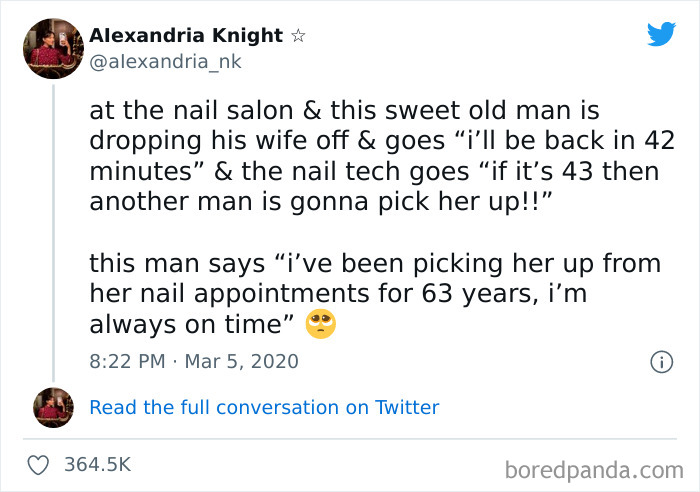Open the tweet info icon

[x=660, y=362]
